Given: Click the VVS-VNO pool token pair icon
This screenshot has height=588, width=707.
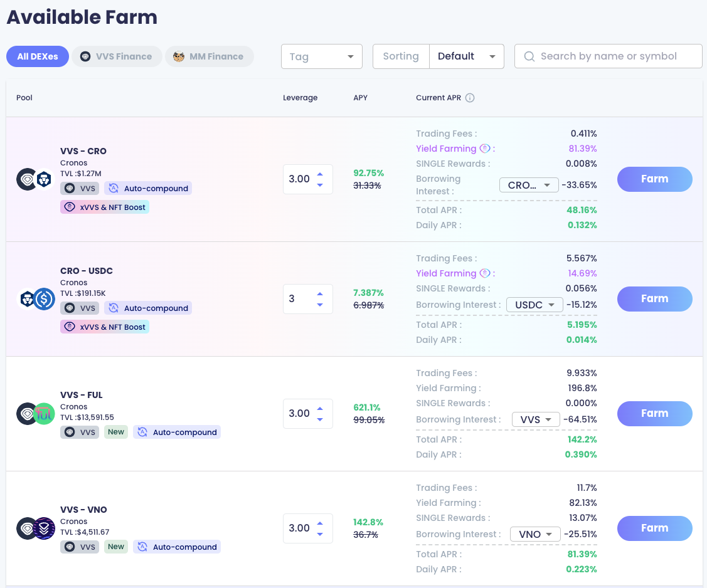Looking at the screenshot, I should (x=36, y=528).
